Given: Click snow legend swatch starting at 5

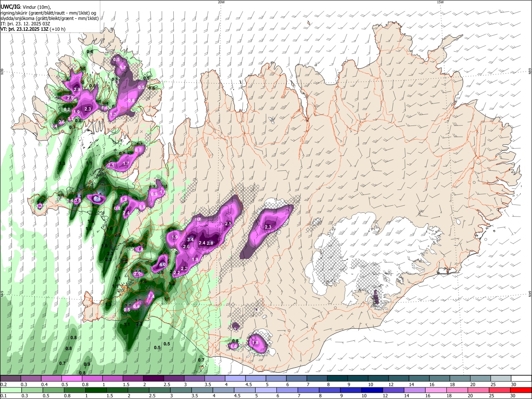Looking at the screenshot, I should tap(276, 379).
